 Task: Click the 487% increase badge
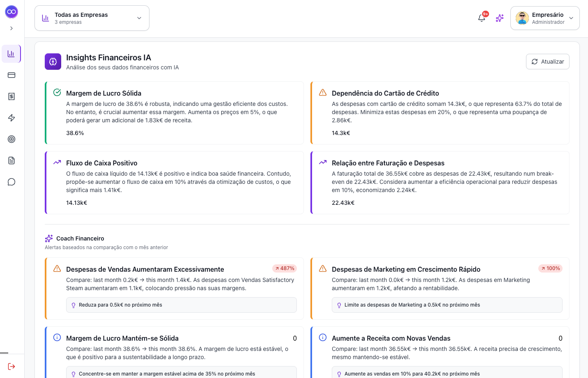click(285, 268)
